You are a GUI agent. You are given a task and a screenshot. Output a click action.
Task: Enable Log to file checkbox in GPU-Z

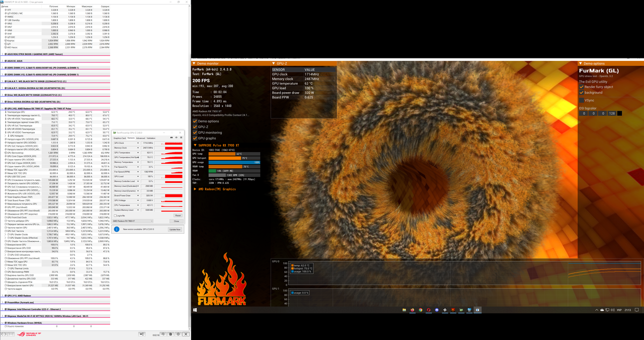click(115, 216)
